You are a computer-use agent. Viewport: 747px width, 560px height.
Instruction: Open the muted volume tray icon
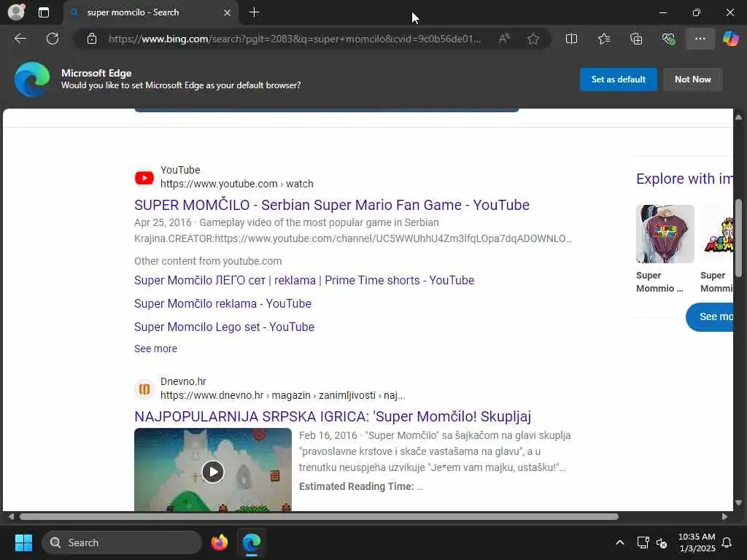[x=661, y=542]
